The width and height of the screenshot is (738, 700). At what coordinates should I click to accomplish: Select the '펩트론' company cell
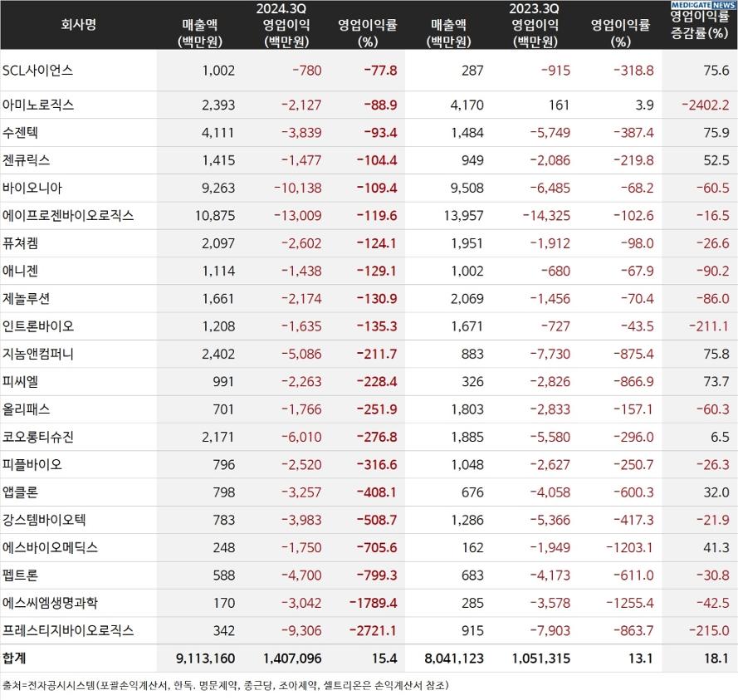[20, 575]
